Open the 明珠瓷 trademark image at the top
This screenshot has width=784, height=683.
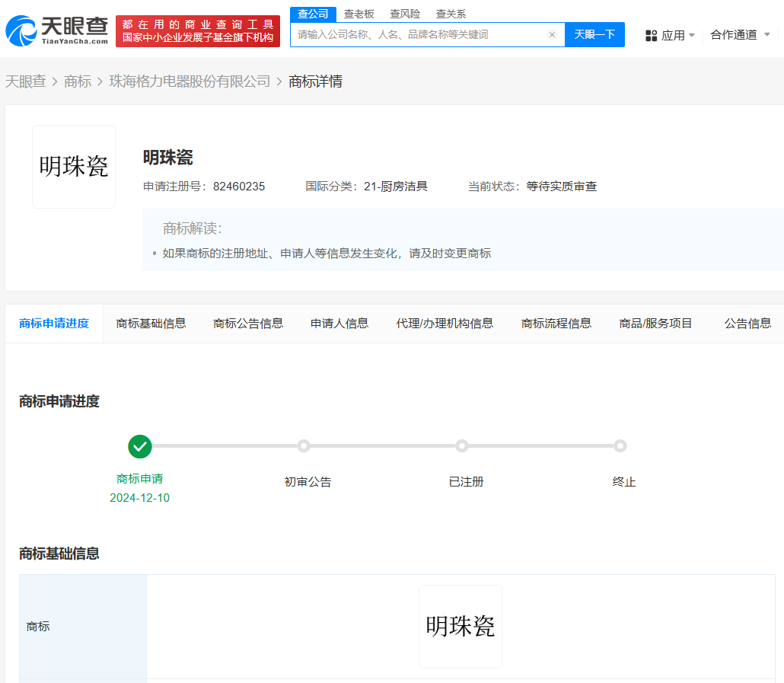74,167
